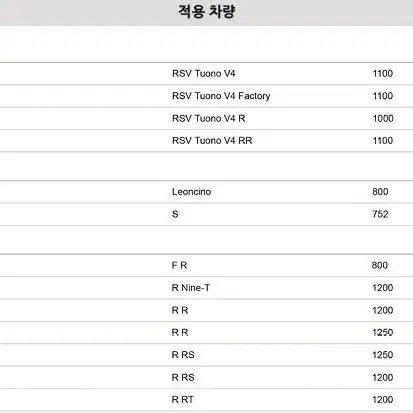Select the 'S' model name in 752 row
Screen dimensions: 413x413
coord(175,214)
